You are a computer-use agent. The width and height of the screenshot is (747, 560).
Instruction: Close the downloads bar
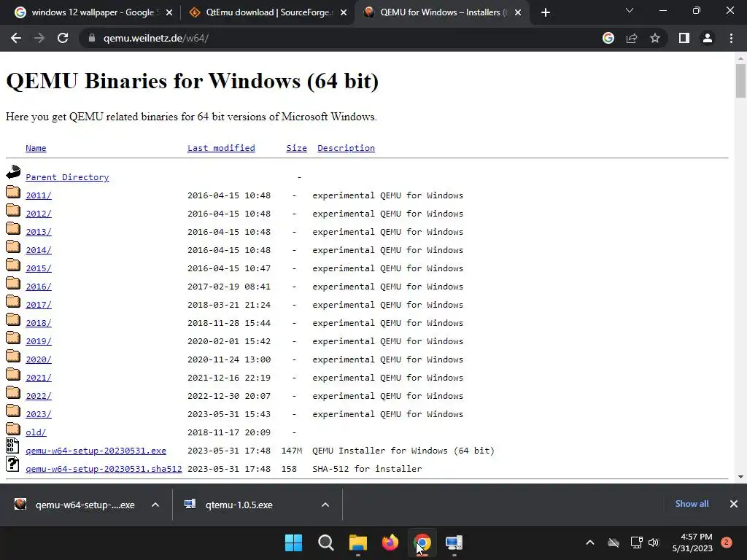click(x=734, y=504)
